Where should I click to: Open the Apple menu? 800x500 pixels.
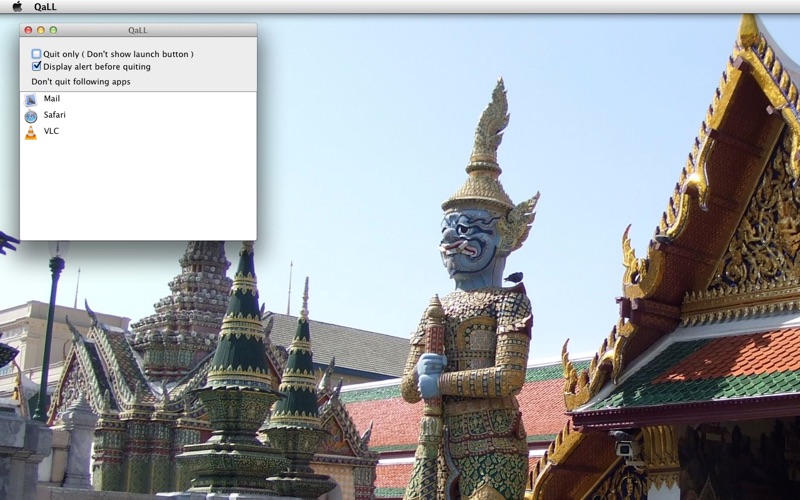(17, 6)
